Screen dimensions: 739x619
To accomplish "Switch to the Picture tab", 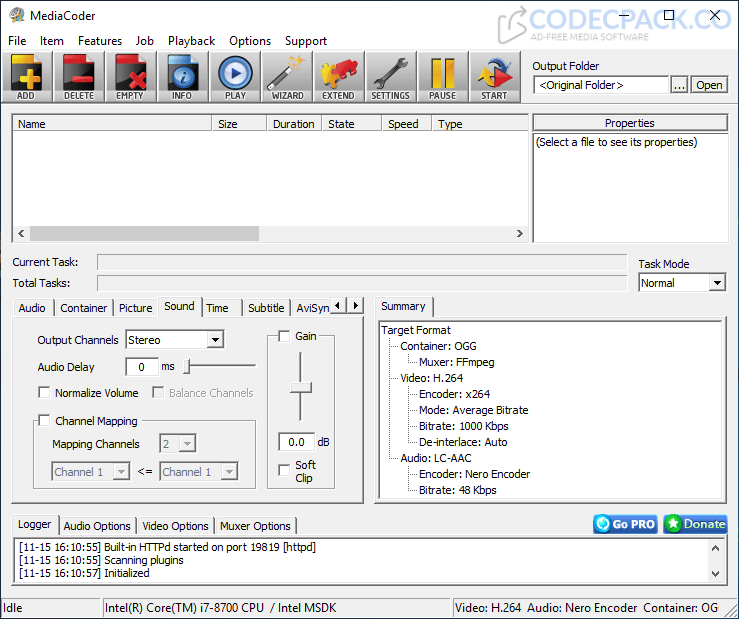I will 136,308.
